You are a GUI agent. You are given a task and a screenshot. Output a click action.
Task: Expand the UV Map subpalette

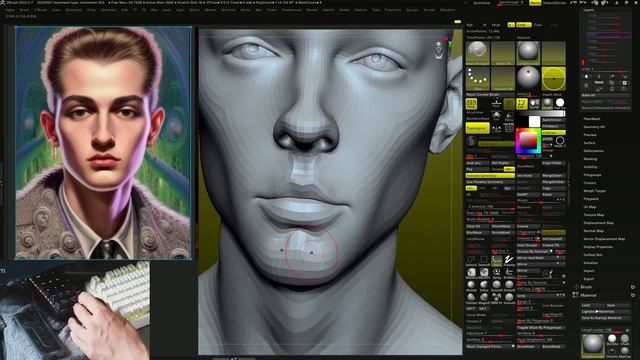(590, 207)
